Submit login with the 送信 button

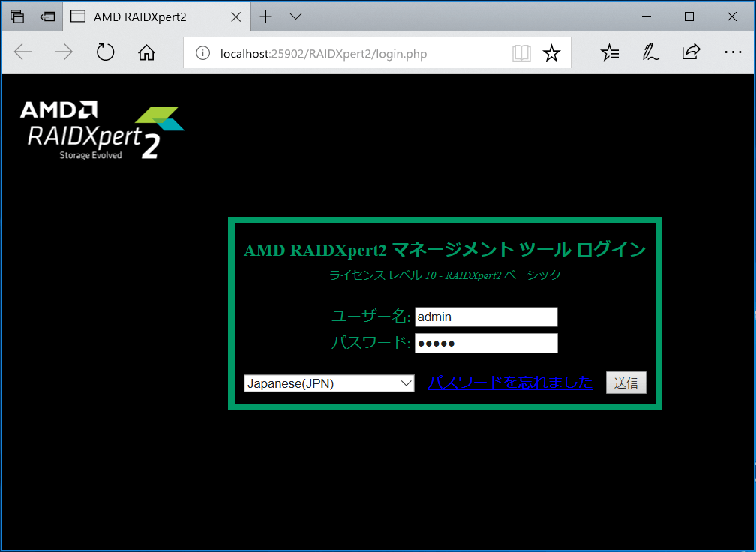click(625, 382)
